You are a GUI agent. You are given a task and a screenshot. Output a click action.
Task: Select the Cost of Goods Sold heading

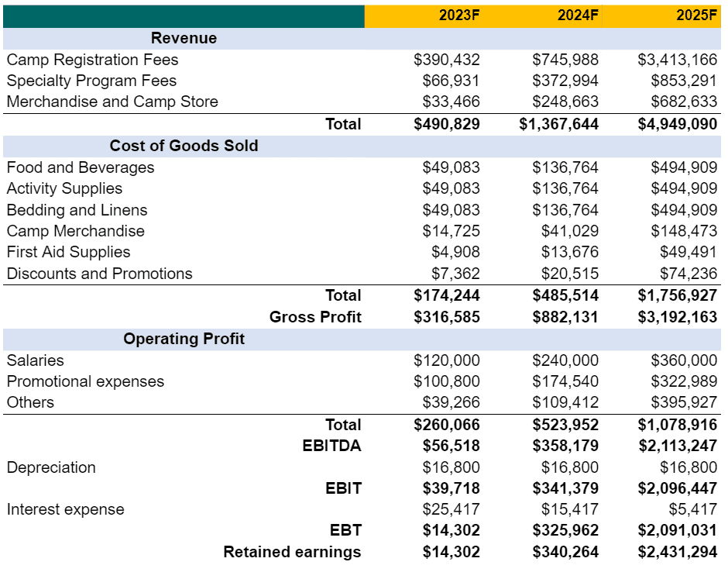pos(184,146)
